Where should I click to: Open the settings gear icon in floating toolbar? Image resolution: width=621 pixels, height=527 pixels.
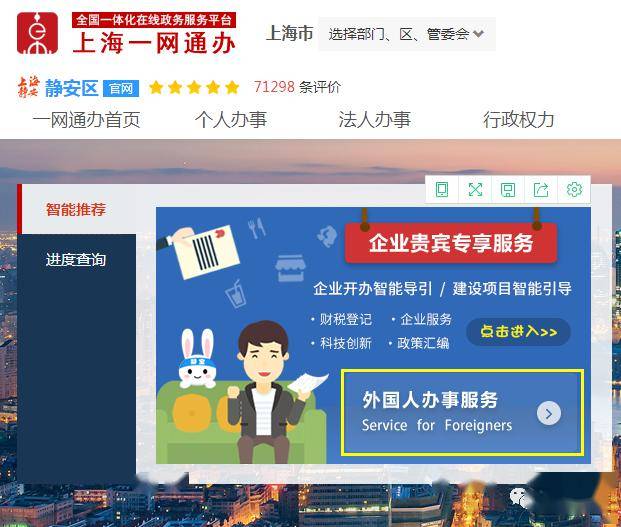(574, 189)
